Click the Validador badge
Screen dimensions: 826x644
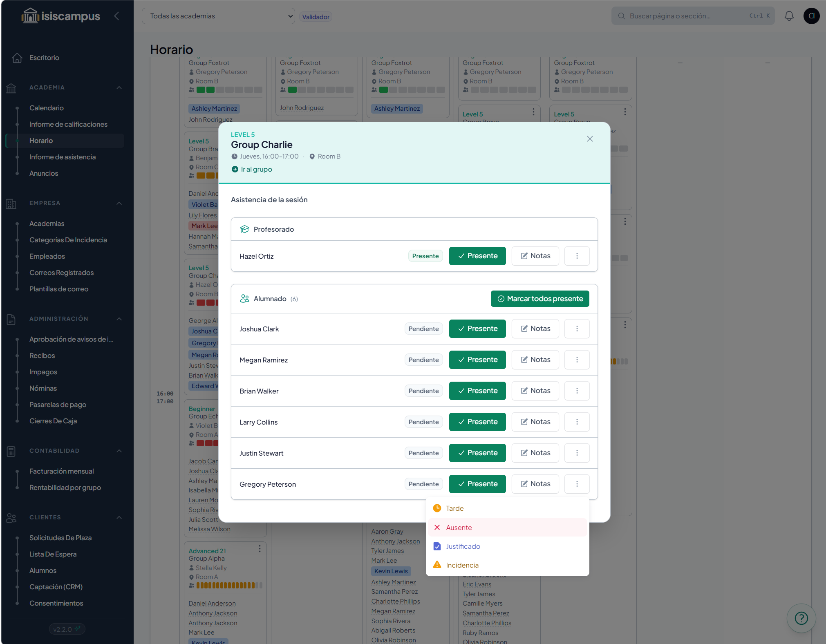tap(316, 17)
